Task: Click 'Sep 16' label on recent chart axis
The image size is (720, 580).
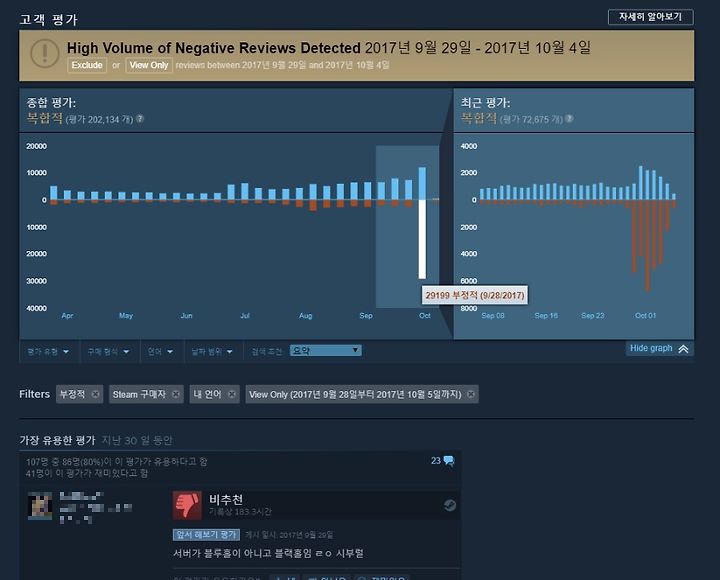Action: (546, 315)
